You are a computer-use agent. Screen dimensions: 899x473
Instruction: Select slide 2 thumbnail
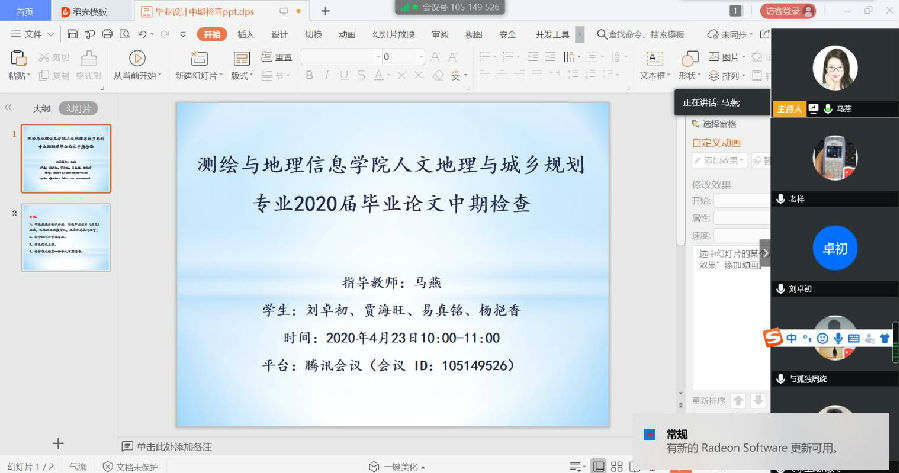point(66,237)
